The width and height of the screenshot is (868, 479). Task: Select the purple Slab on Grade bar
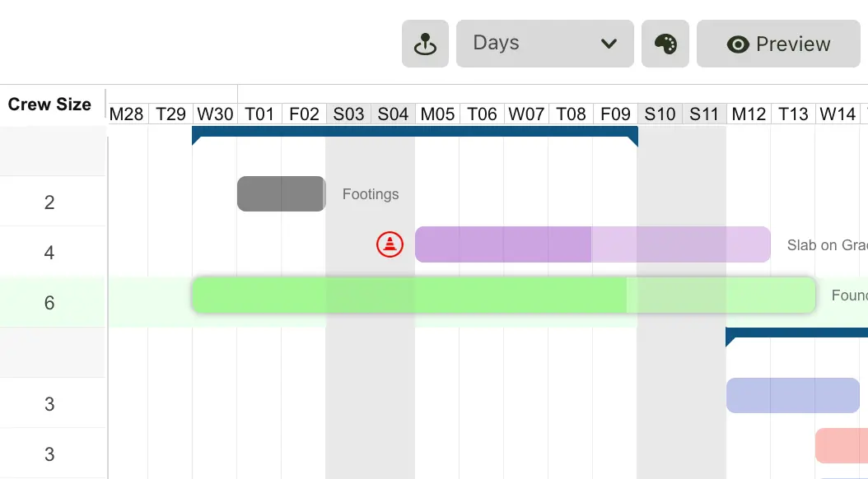pyautogui.click(x=592, y=244)
